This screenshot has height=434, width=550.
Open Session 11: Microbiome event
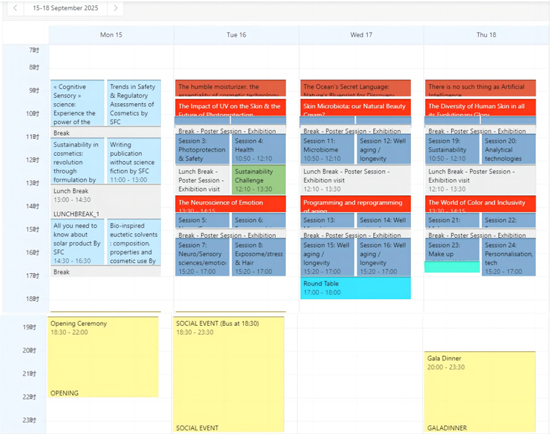coord(327,149)
